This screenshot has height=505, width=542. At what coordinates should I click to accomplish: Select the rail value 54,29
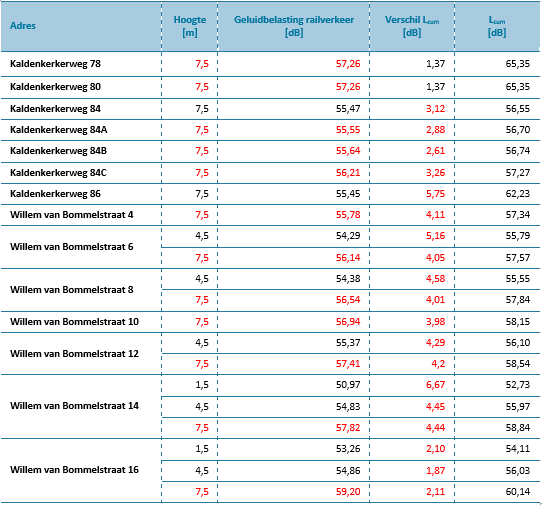click(x=348, y=236)
